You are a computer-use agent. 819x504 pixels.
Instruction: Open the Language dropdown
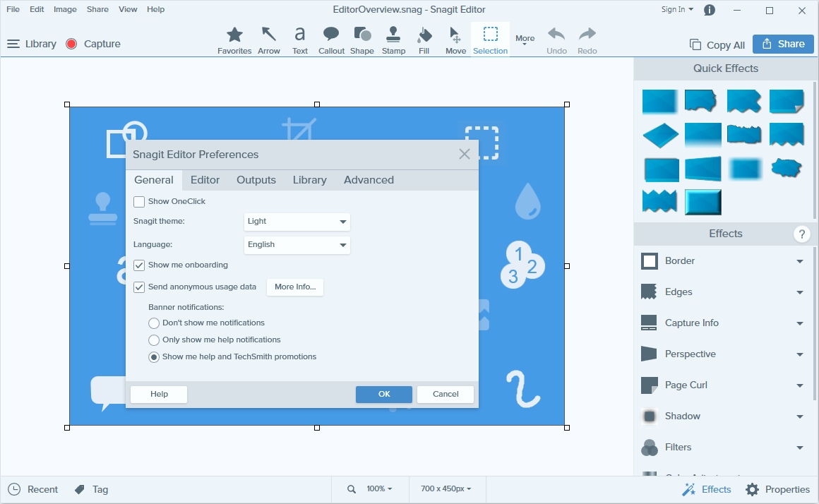pyautogui.click(x=297, y=245)
